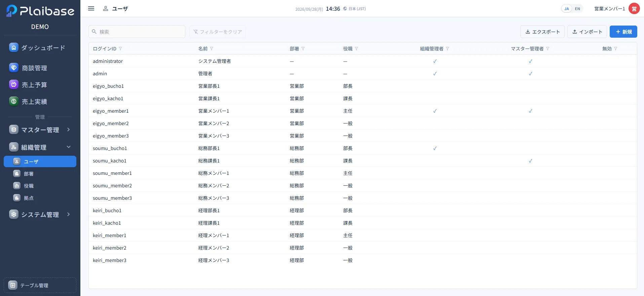The width and height of the screenshot is (644, 296).
Task: Click the ユーザ page title icon
Action: [x=106, y=8]
